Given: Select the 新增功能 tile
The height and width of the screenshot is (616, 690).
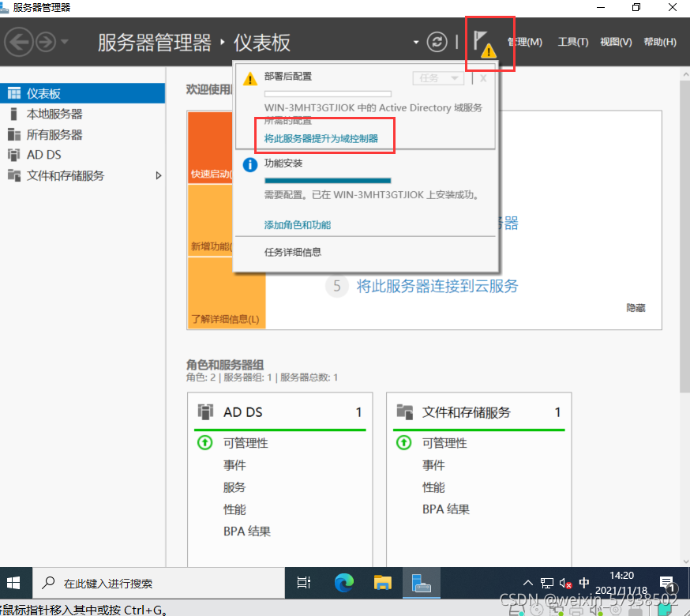Looking at the screenshot, I should [210, 220].
